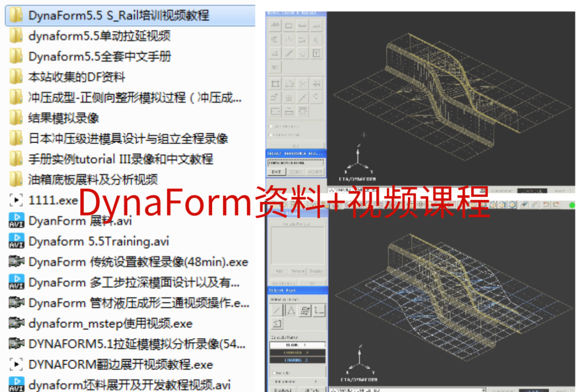583x392 pixels.
Task: Select the DynaForm 多工步拉深模面设计 video file
Action: 124,282
